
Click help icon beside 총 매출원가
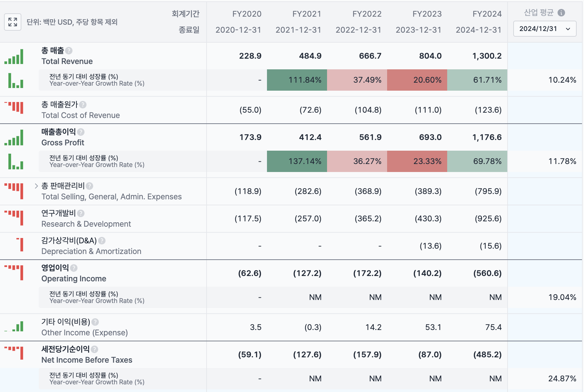tap(83, 105)
